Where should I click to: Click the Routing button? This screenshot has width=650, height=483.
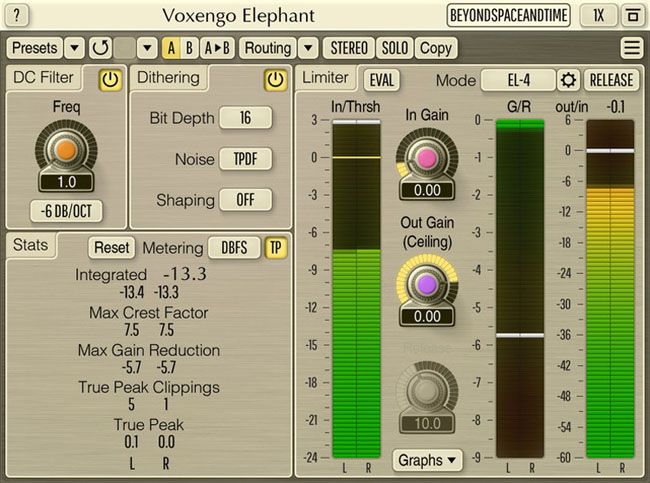tap(268, 48)
